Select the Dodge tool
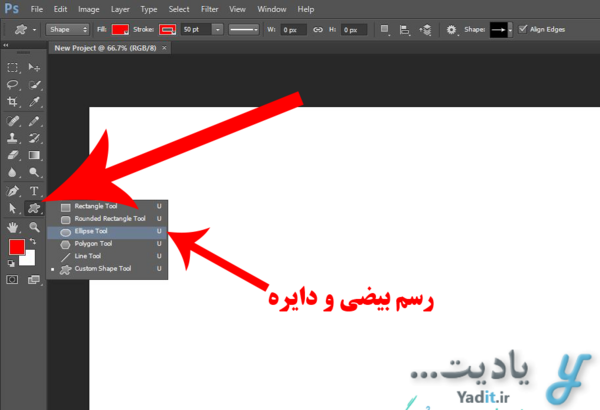The width and height of the screenshot is (600, 410). pos(34,172)
